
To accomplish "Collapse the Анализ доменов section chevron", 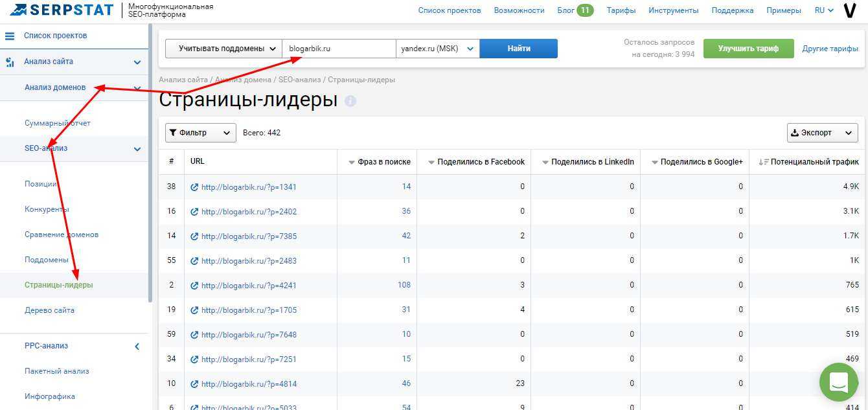I will tap(137, 88).
